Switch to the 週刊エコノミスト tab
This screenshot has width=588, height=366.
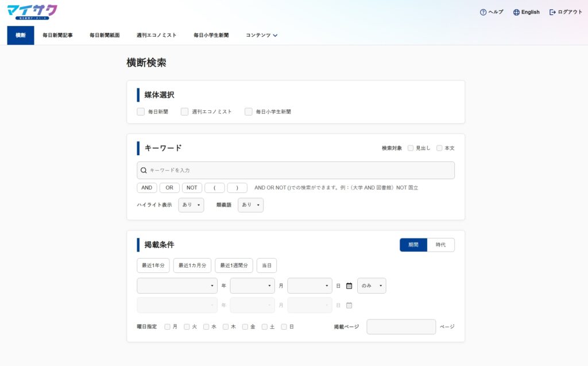pos(156,35)
